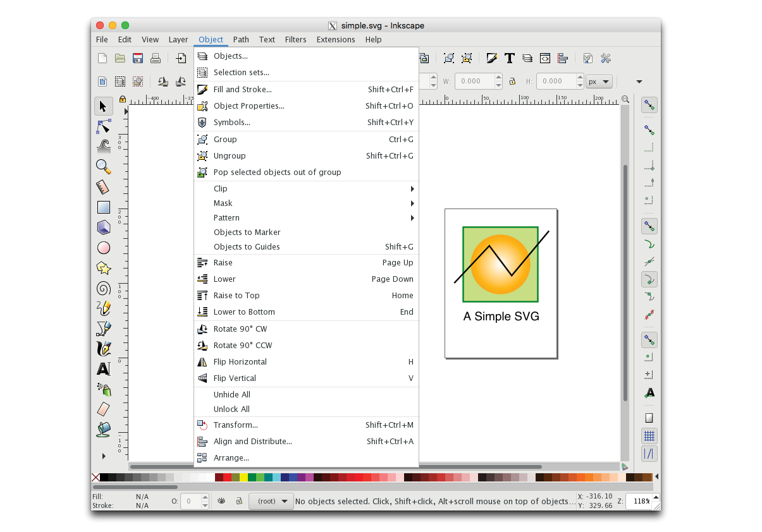This screenshot has width=762, height=532.
Task: Open the Path menu
Action: click(x=241, y=39)
